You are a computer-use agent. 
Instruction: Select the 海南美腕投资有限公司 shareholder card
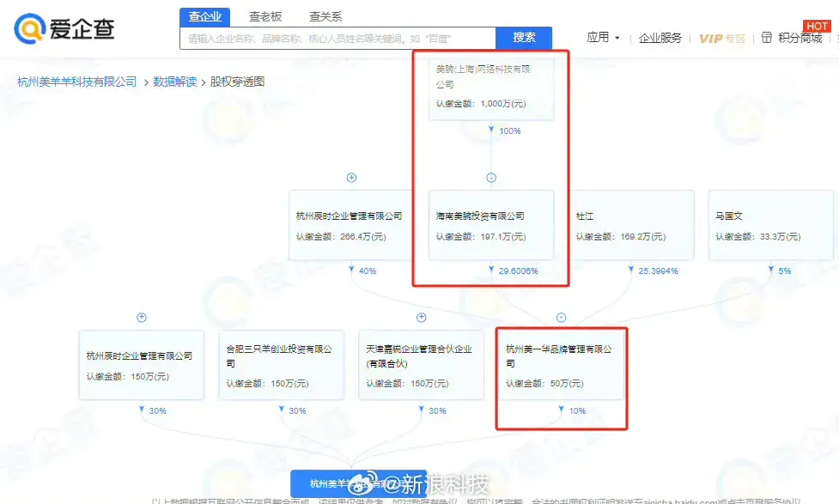click(x=491, y=225)
